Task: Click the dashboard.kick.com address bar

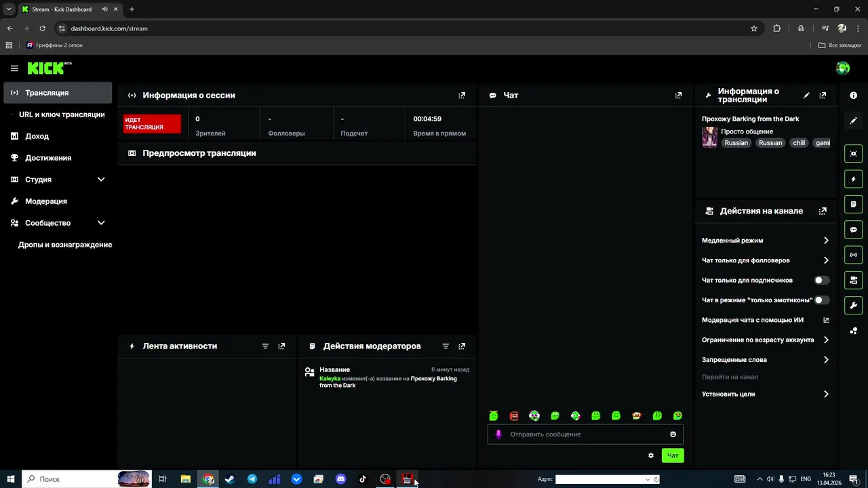Action: tap(400, 28)
